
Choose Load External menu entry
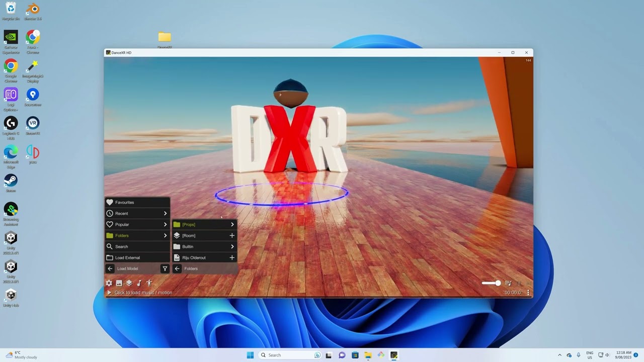pos(137,257)
